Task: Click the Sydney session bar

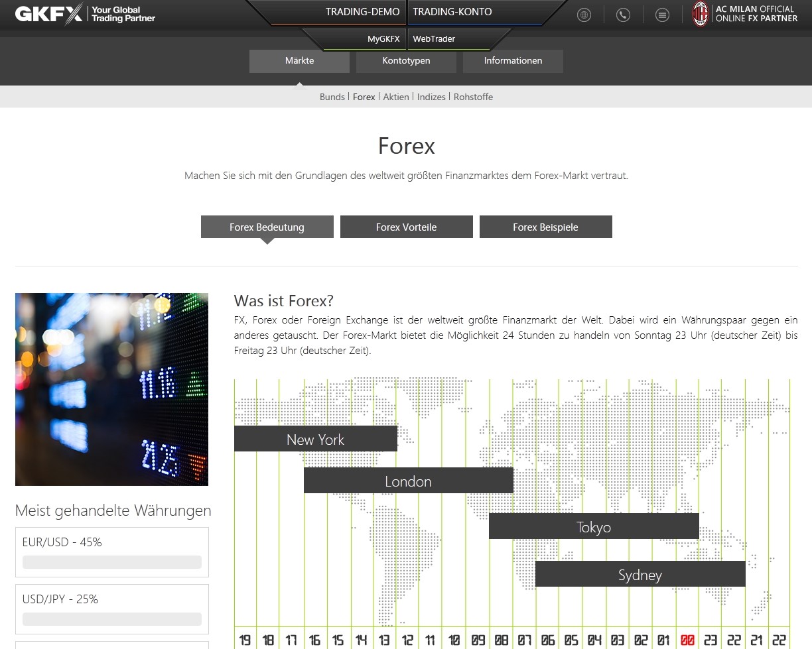Action: [x=640, y=574]
